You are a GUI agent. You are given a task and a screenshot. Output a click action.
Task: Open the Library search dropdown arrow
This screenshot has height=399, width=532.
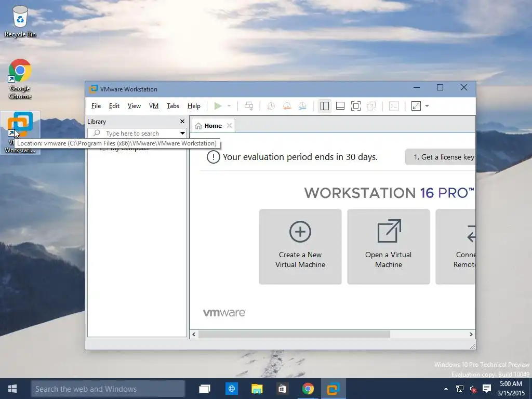182,134
